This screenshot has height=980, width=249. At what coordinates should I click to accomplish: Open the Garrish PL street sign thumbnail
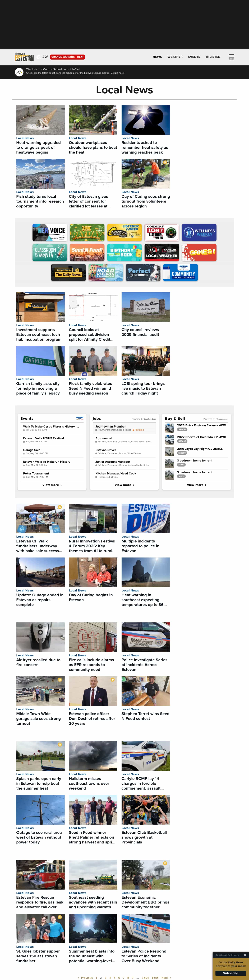click(40, 361)
